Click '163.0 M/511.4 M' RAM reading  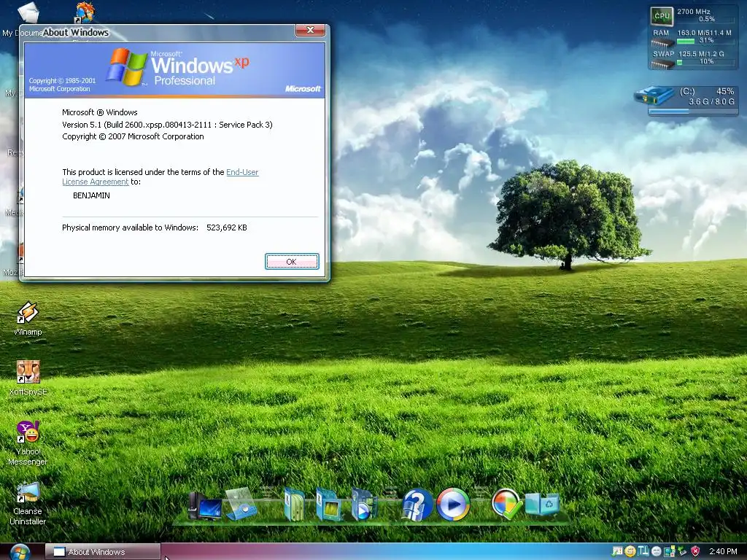(704, 33)
